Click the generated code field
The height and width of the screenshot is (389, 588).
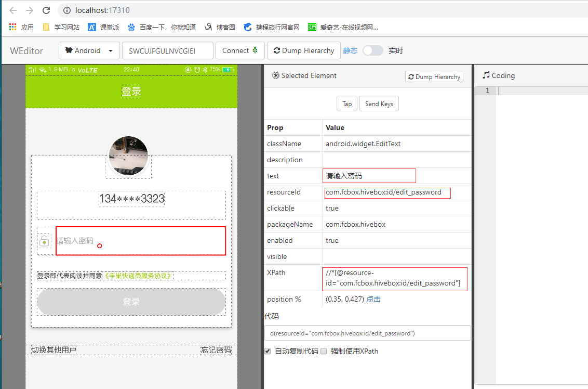click(x=368, y=333)
